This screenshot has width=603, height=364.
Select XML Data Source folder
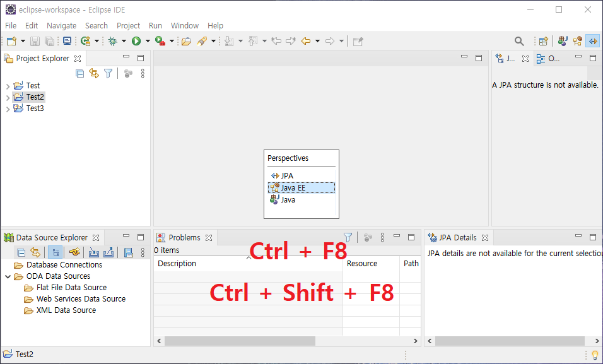(x=66, y=310)
